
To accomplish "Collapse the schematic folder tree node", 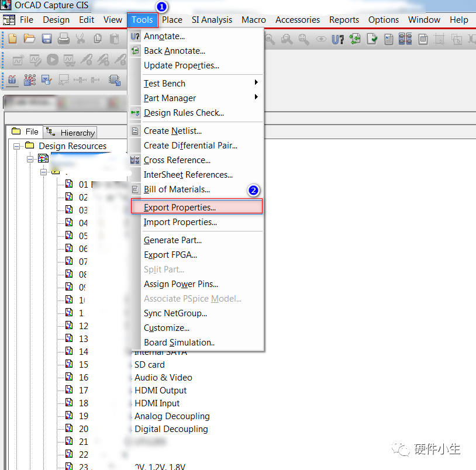I will click(43, 172).
